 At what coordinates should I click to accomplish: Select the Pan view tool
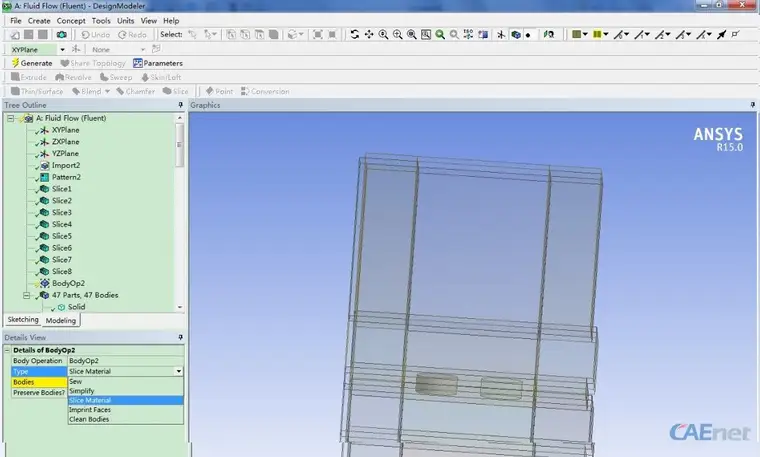(369, 34)
